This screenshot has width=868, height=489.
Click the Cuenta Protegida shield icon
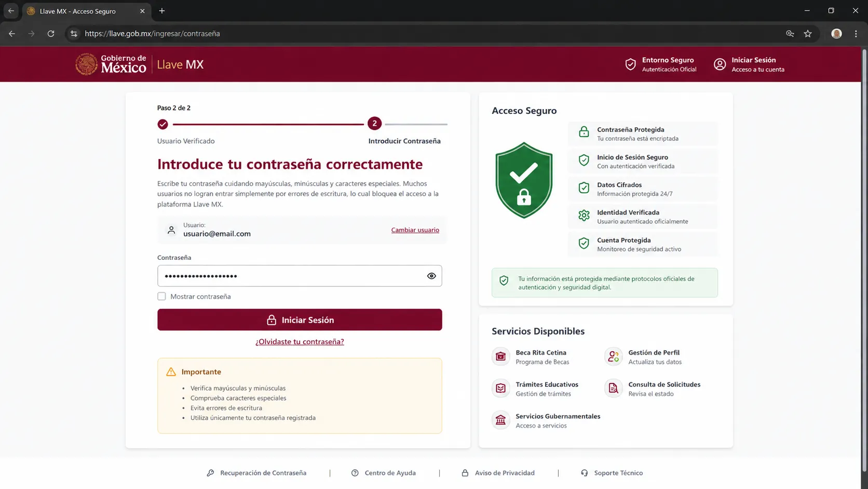584,243
